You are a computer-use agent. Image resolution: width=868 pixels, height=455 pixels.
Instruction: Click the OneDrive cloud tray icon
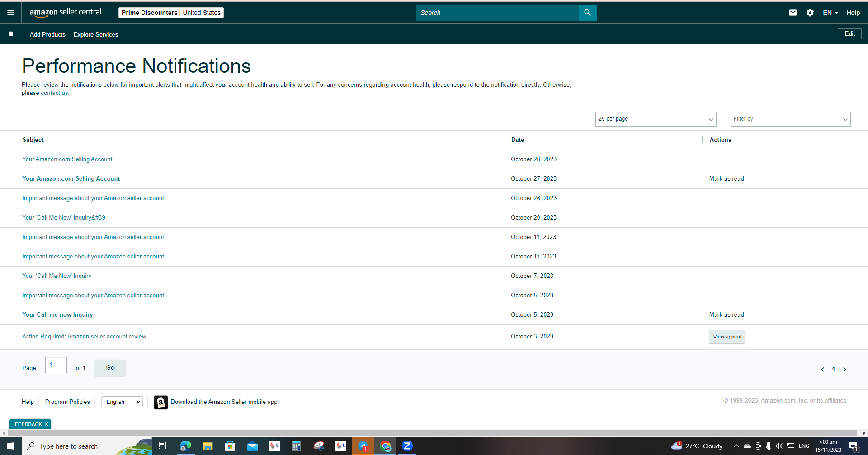[747, 446]
